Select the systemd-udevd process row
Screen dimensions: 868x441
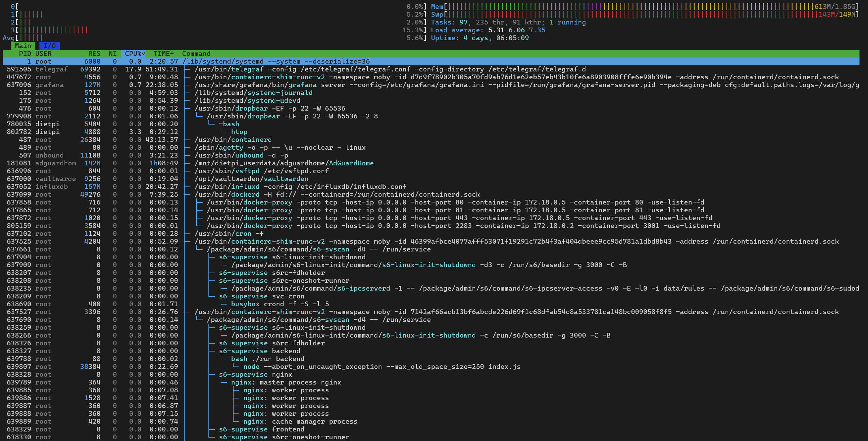(x=431, y=100)
